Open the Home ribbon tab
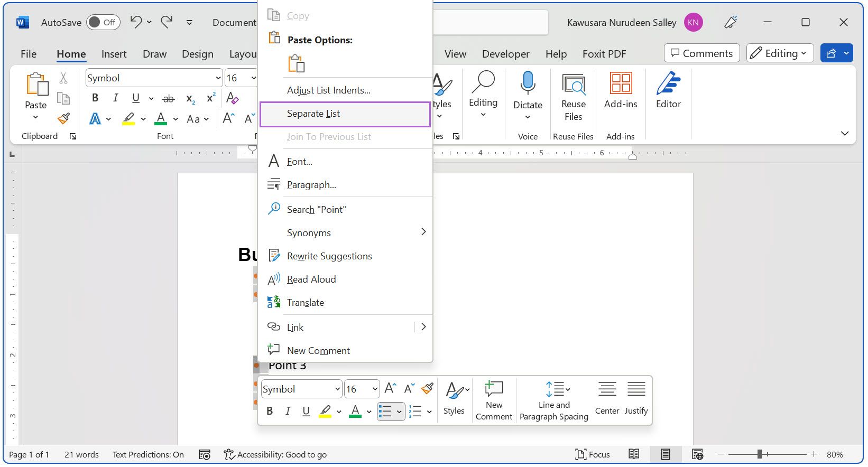This screenshot has width=868, height=467. [x=71, y=54]
